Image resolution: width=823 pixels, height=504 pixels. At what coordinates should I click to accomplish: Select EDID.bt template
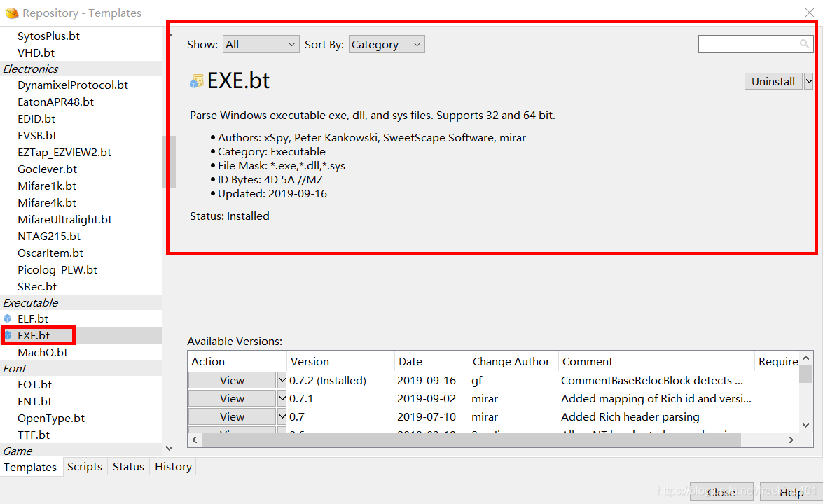point(36,118)
